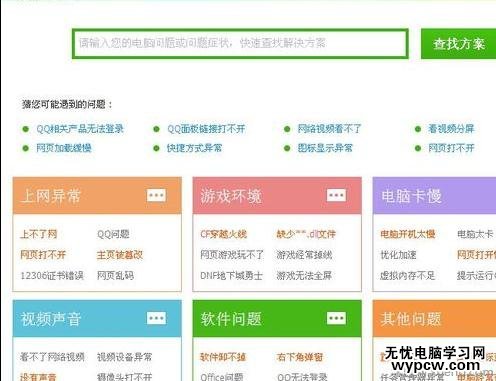Select 网页游戏玩不了 entry
496x381 pixels.
click(232, 255)
